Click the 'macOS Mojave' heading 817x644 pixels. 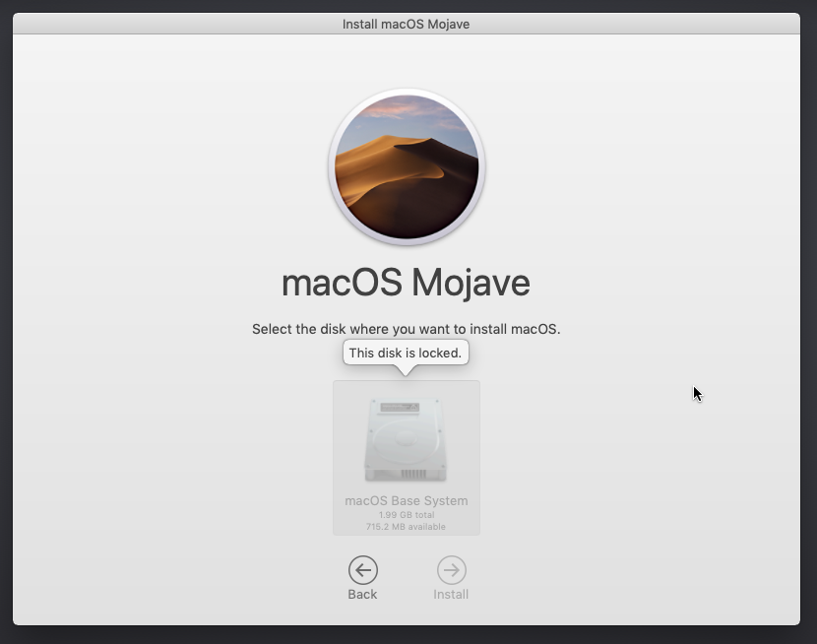click(x=406, y=283)
